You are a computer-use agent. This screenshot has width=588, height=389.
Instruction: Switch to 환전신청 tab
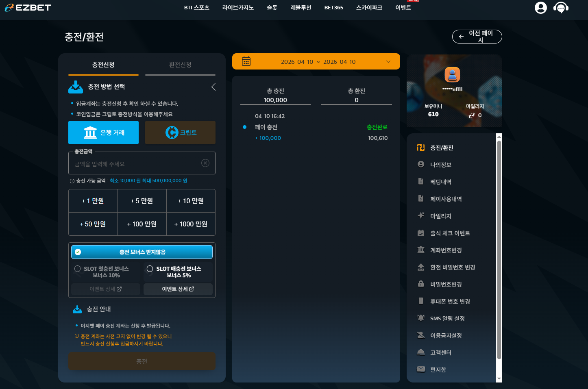click(x=180, y=65)
